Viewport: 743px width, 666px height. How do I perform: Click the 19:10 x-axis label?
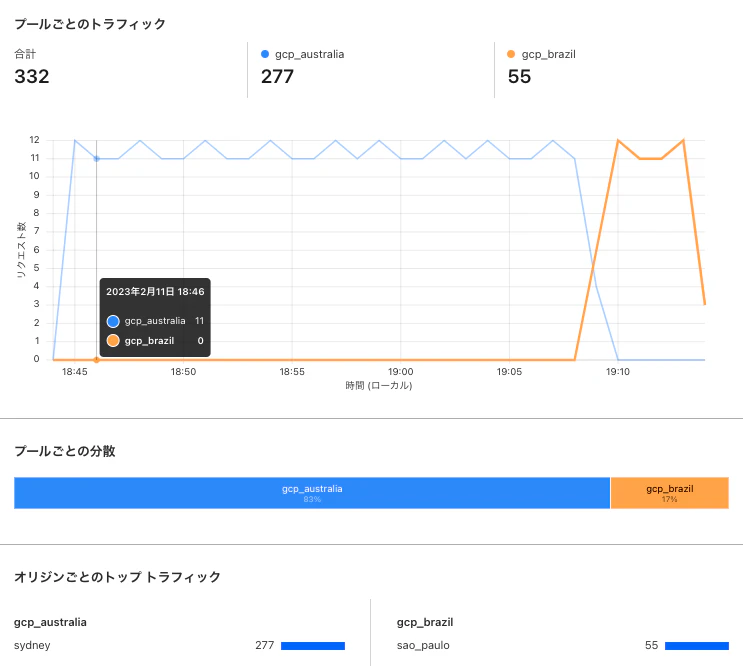click(x=618, y=372)
